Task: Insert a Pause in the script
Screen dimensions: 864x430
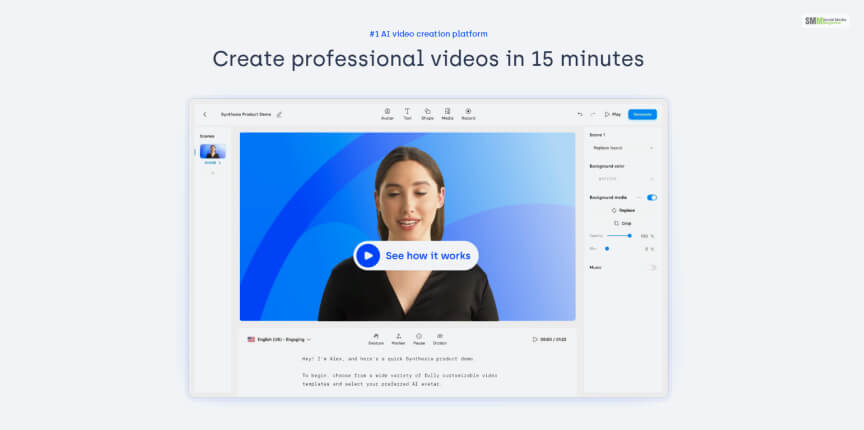Action: (418, 338)
